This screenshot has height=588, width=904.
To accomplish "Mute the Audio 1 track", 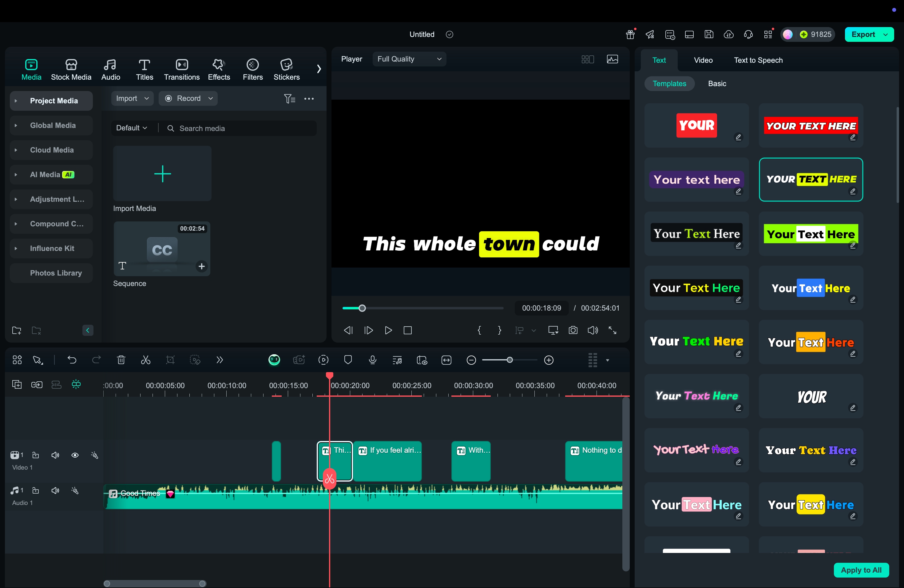I will click(x=55, y=491).
